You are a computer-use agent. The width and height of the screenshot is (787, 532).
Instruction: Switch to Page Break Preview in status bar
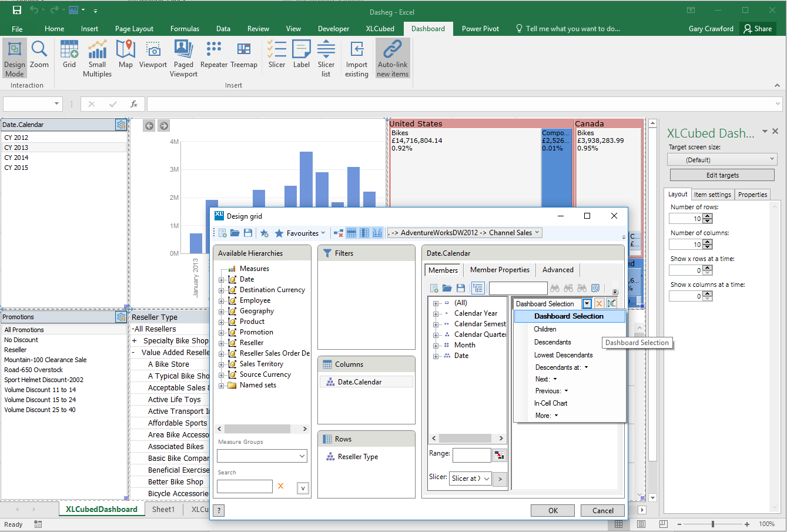pos(664,524)
